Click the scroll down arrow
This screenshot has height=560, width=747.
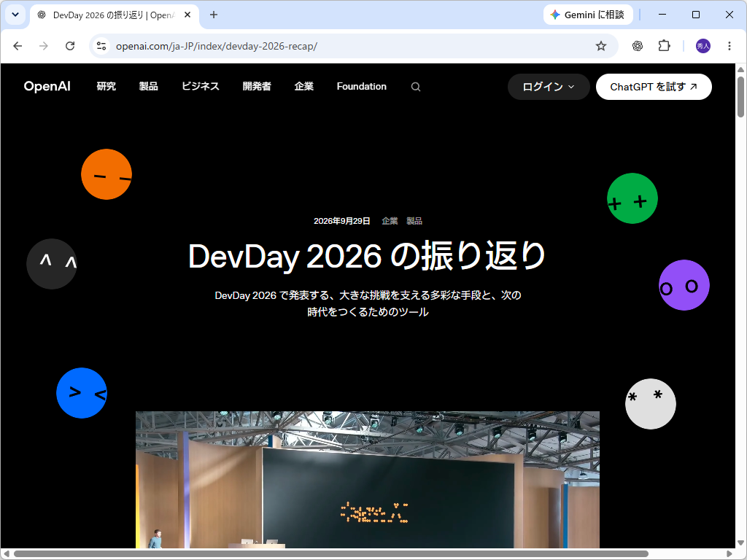click(x=741, y=542)
